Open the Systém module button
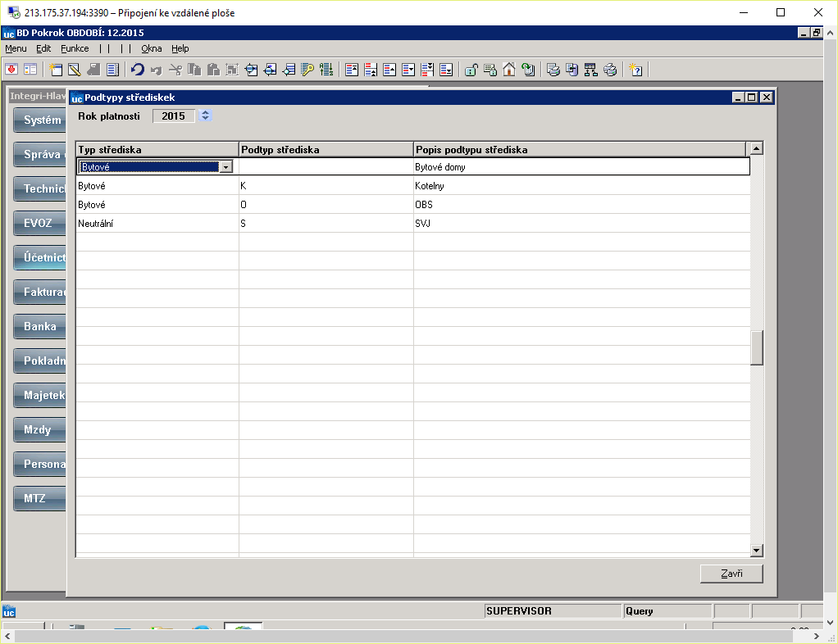 click(39, 120)
